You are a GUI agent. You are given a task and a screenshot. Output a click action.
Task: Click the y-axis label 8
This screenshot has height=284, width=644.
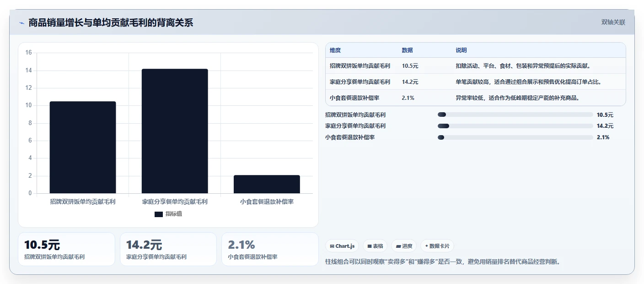tap(30, 123)
